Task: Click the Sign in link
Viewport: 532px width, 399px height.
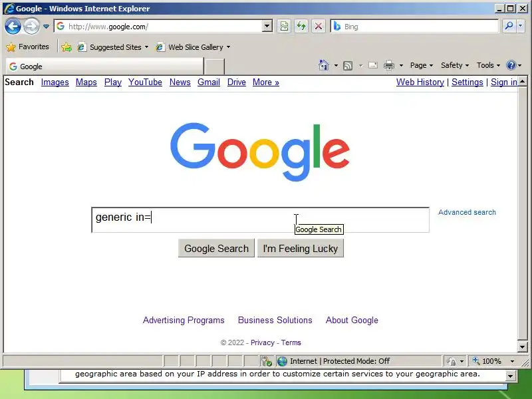Action: 504,82
